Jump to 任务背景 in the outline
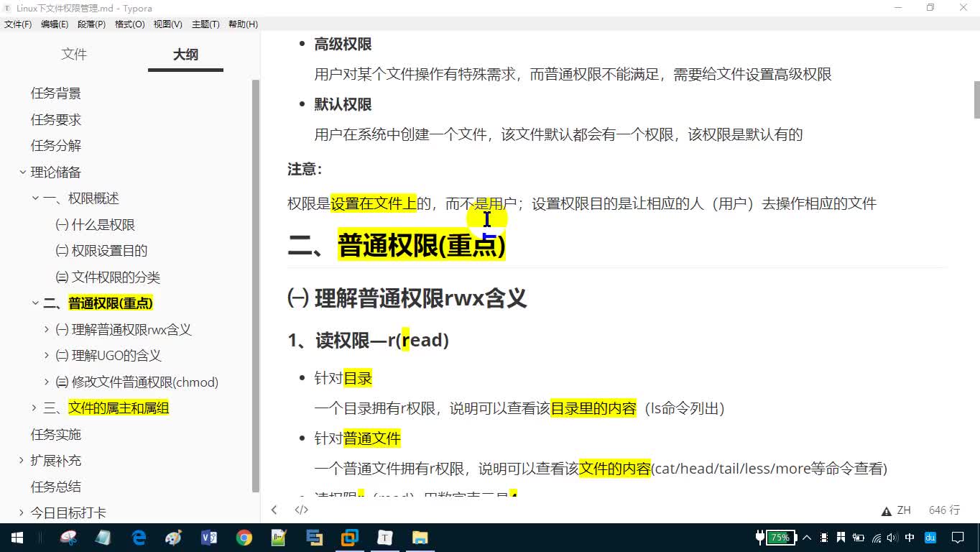The image size is (980, 552). pyautogui.click(x=56, y=93)
